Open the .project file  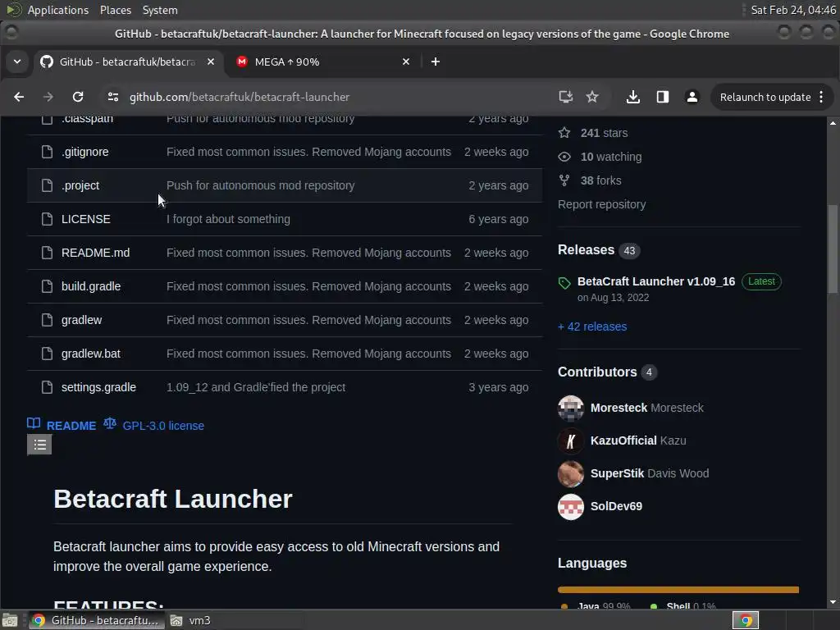click(x=80, y=186)
